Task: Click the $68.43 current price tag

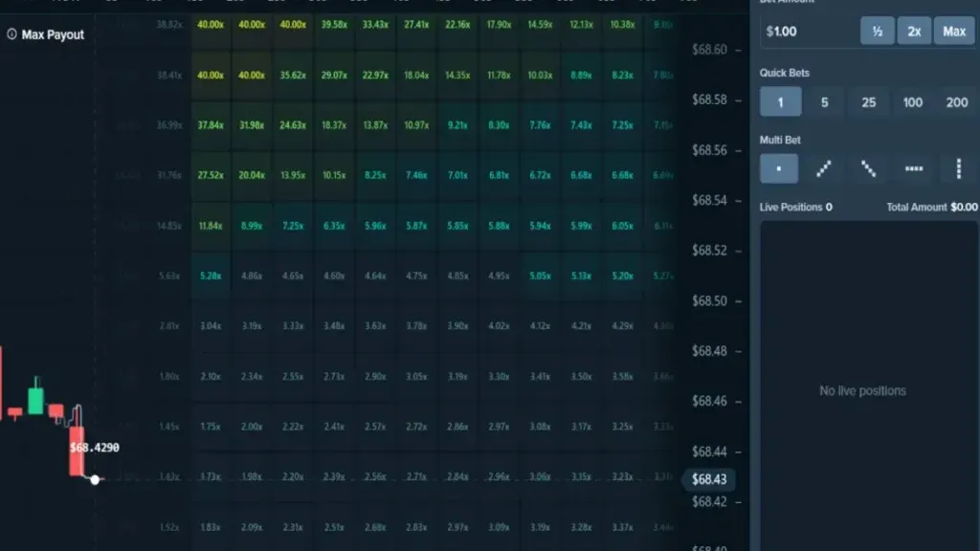Action: pyautogui.click(x=709, y=479)
